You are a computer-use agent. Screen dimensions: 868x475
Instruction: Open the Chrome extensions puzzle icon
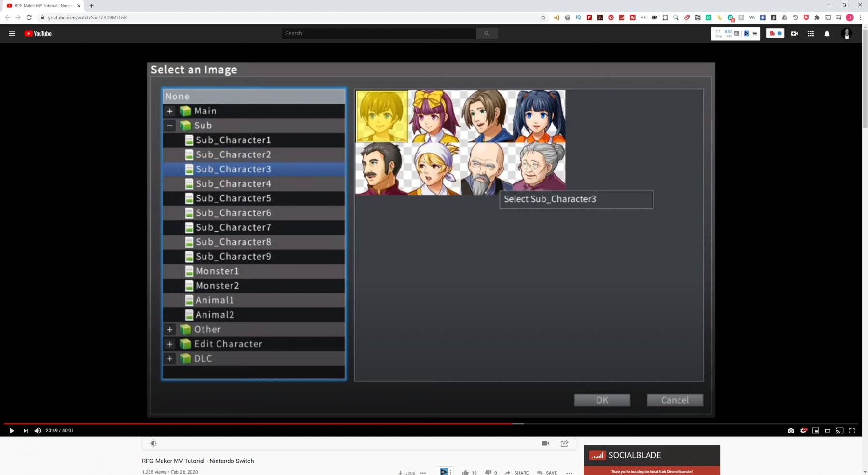coord(817,18)
